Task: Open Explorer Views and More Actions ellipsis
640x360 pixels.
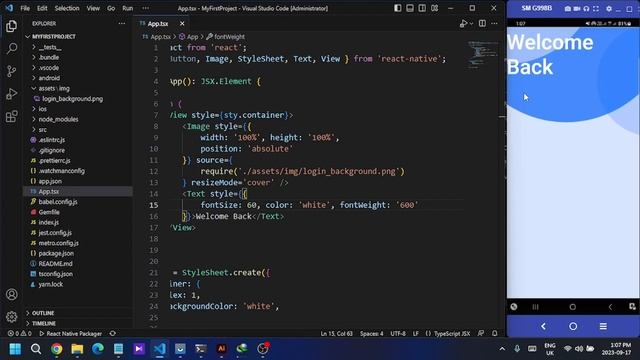Action: click(x=122, y=24)
